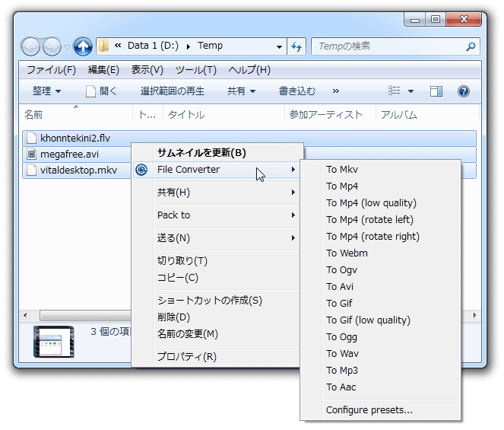Image resolution: width=504 pixels, height=430 pixels.
Task: Select コピー(C) from context menu
Action: click(x=217, y=278)
